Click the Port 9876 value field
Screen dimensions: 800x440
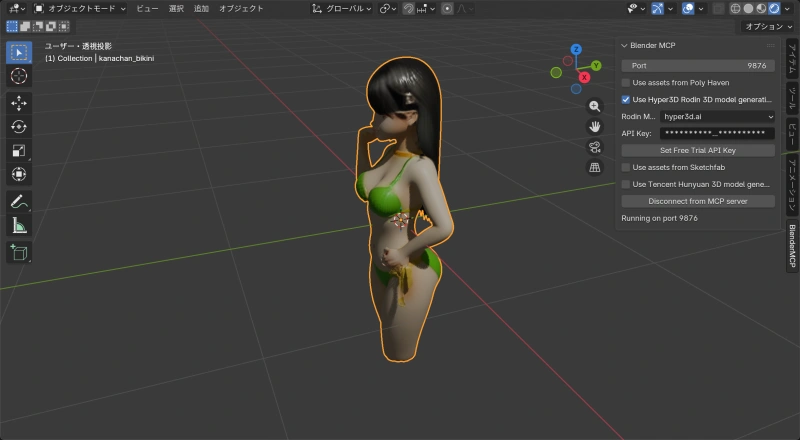tap(697, 65)
